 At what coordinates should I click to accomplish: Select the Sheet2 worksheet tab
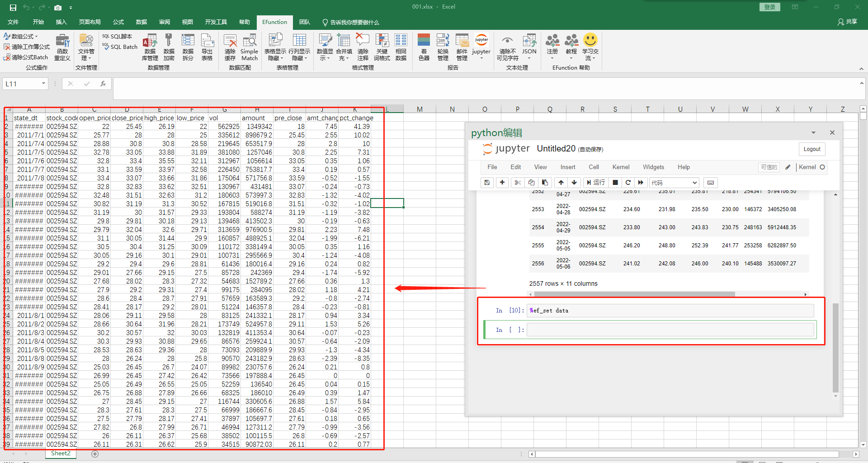[61, 454]
